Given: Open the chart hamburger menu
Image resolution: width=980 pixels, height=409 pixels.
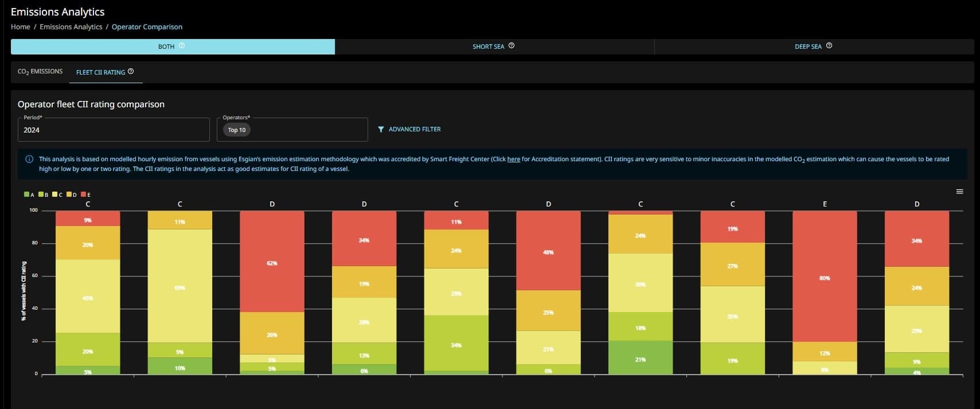Looking at the screenshot, I should (960, 192).
